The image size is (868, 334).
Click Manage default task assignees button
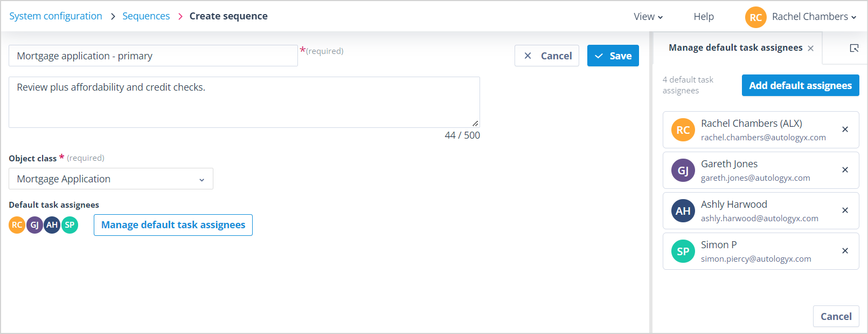point(173,225)
